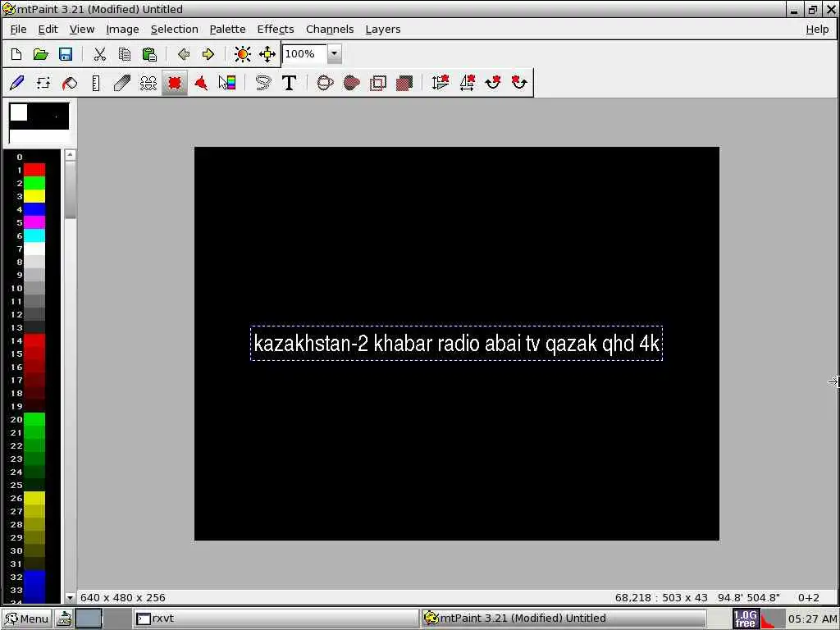Image resolution: width=840 pixels, height=630 pixels.
Task: Flip selection horizontally icon
Action: click(467, 83)
